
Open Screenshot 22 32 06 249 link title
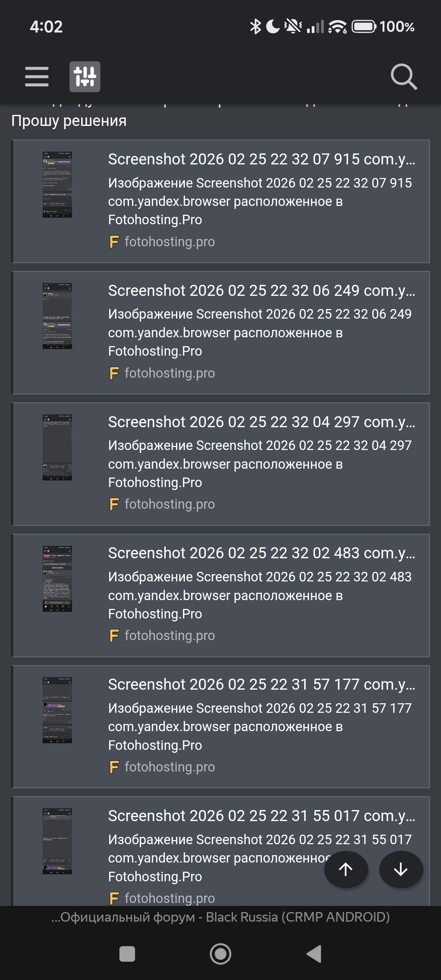click(x=261, y=291)
